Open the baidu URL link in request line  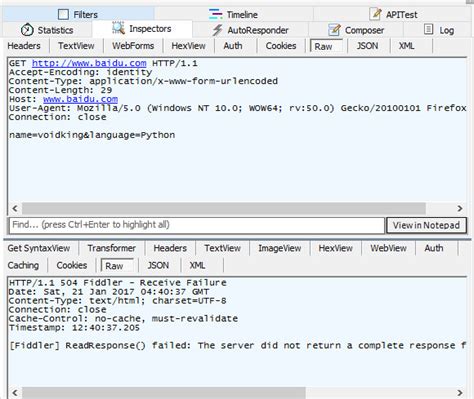89,63
